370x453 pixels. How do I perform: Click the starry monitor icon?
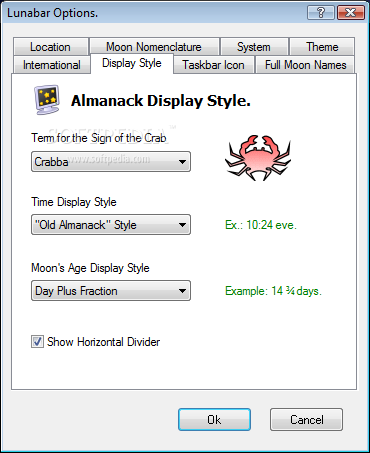pos(47,100)
